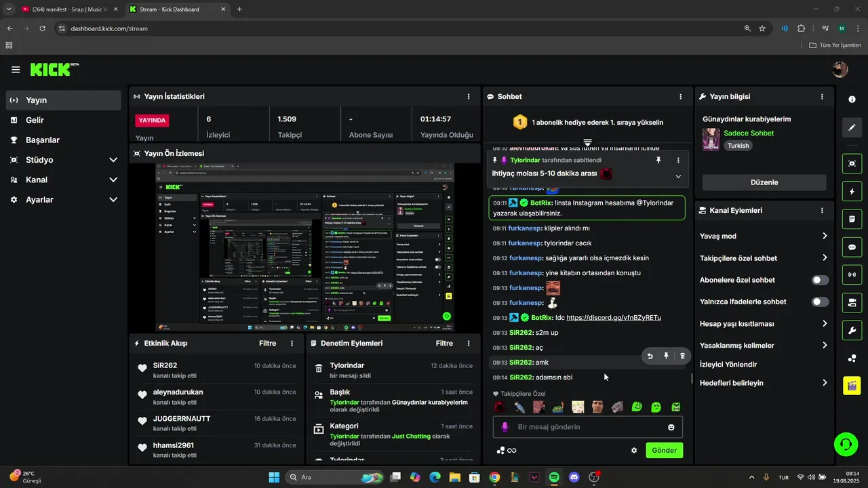Click İzleyici Yönlendir option

728,365
